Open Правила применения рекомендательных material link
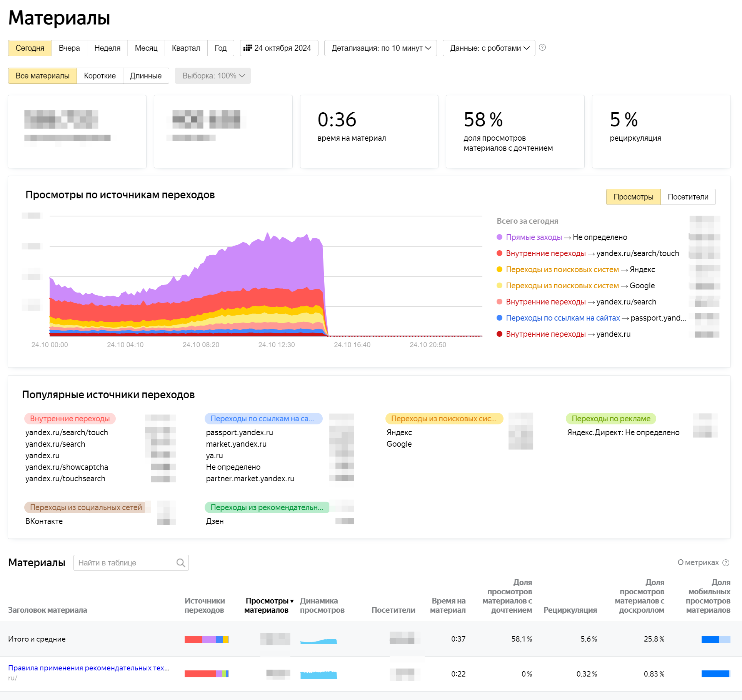 click(88, 668)
